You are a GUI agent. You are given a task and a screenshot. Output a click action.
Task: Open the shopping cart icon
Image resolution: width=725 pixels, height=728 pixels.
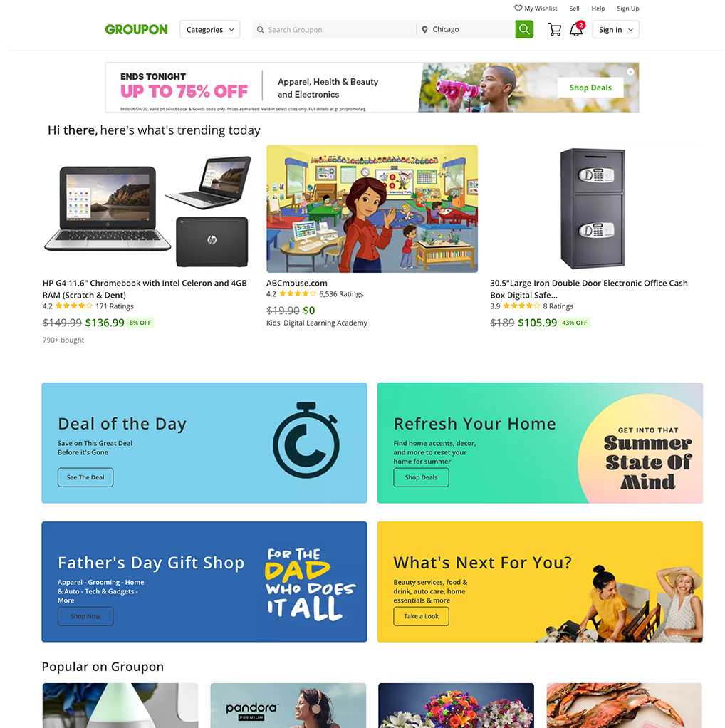tap(555, 30)
